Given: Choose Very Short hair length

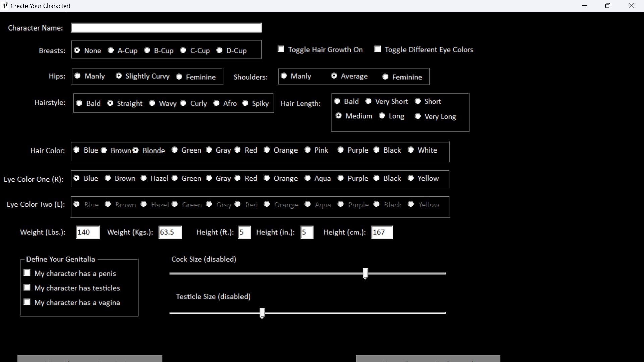Looking at the screenshot, I should point(368,101).
